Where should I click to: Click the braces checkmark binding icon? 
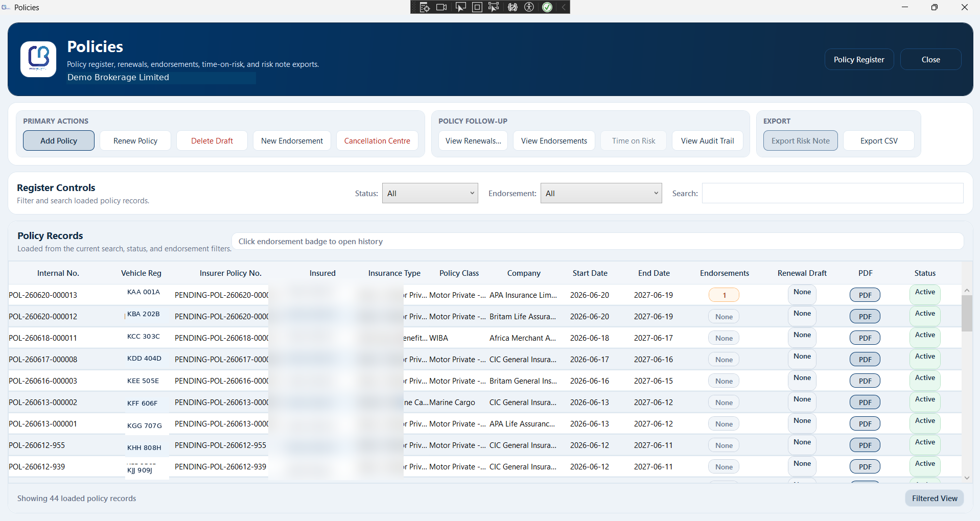(x=512, y=7)
